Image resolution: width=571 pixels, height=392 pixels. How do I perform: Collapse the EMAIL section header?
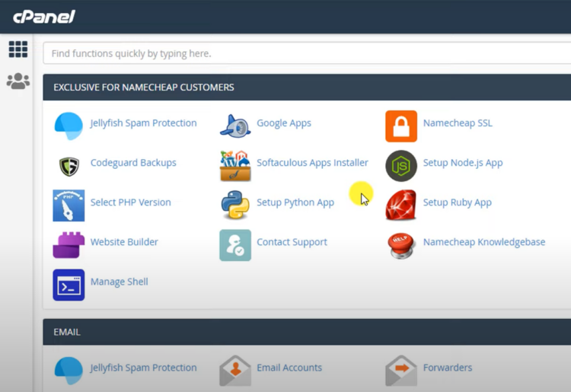(307, 332)
